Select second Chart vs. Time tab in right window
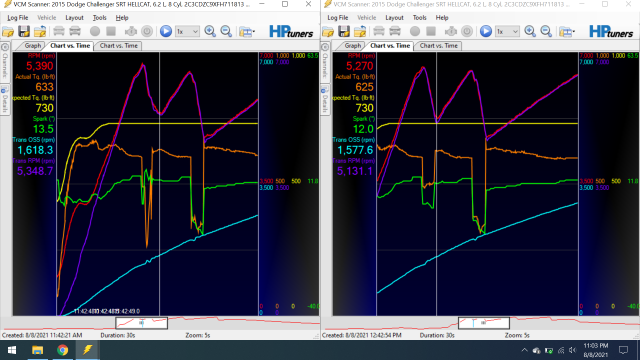The width and height of the screenshot is (640, 360). click(439, 46)
